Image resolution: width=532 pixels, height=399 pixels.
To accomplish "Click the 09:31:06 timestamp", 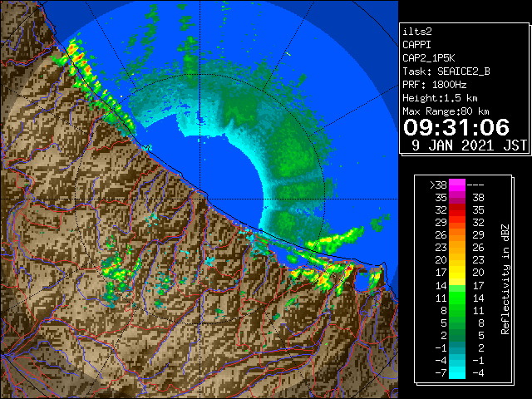I will pos(456,127).
